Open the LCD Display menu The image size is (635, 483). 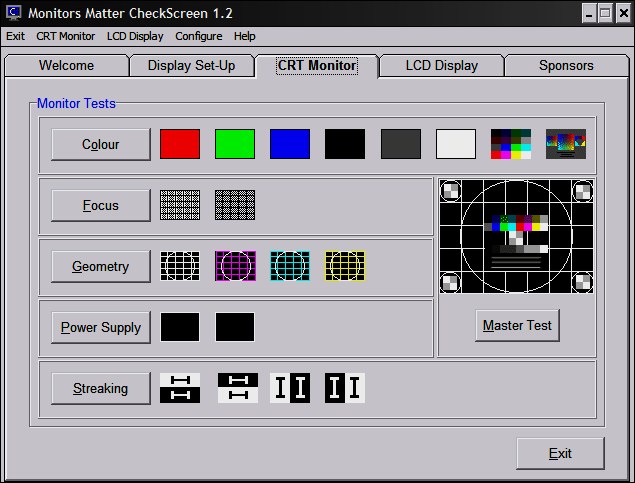click(135, 36)
